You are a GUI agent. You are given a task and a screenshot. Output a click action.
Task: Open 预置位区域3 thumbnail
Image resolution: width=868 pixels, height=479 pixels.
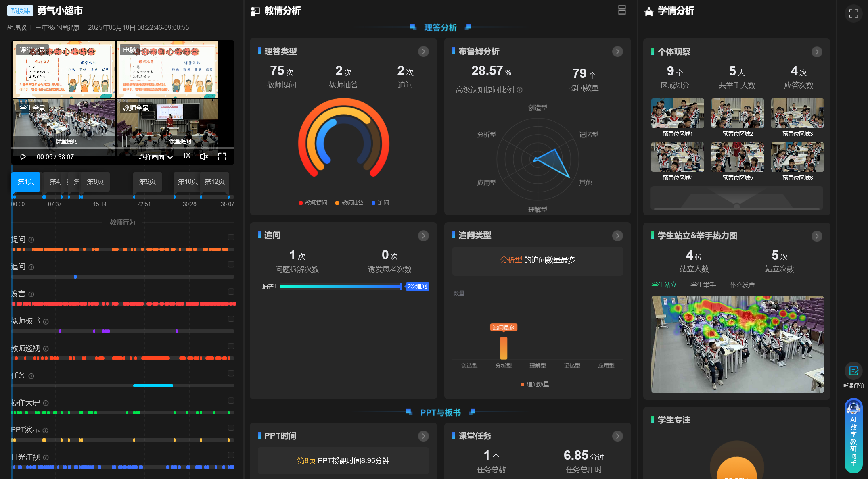tap(797, 113)
